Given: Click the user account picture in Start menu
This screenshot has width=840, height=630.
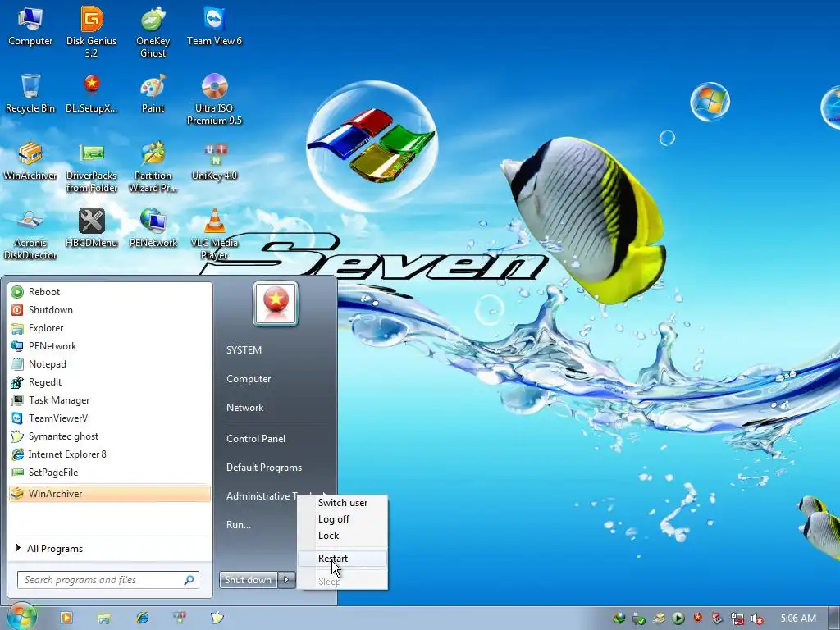Looking at the screenshot, I should (276, 304).
